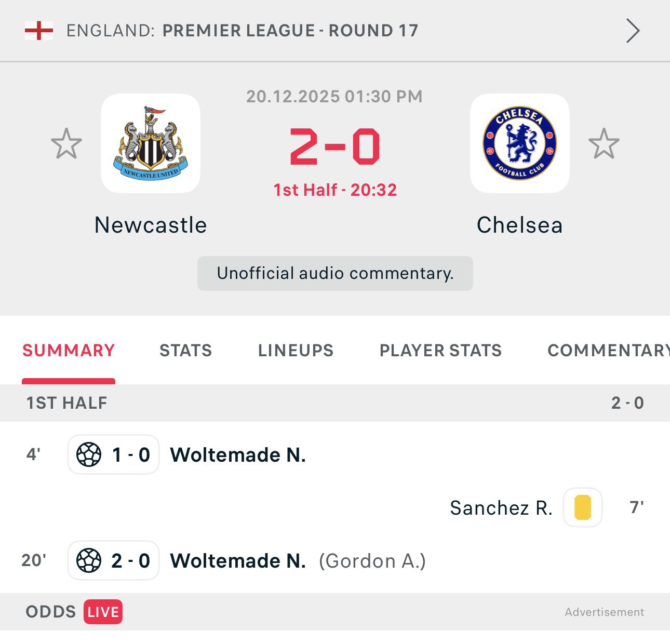Expand Premier League round using right chevron
This screenshot has width=670, height=644.
632,31
